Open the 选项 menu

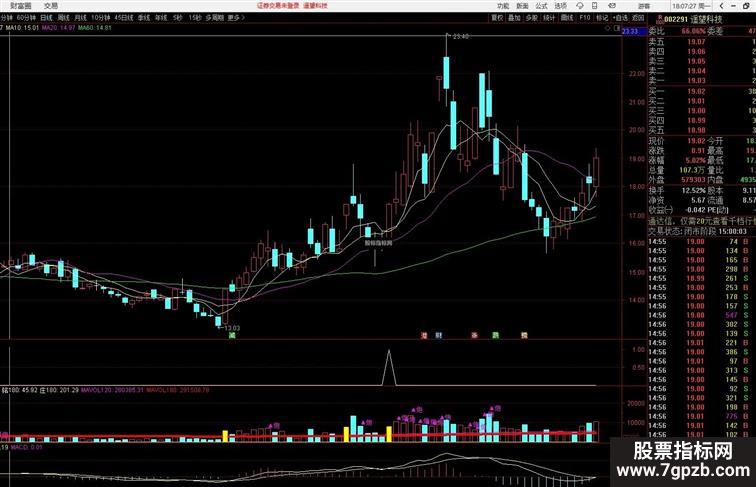click(x=560, y=6)
